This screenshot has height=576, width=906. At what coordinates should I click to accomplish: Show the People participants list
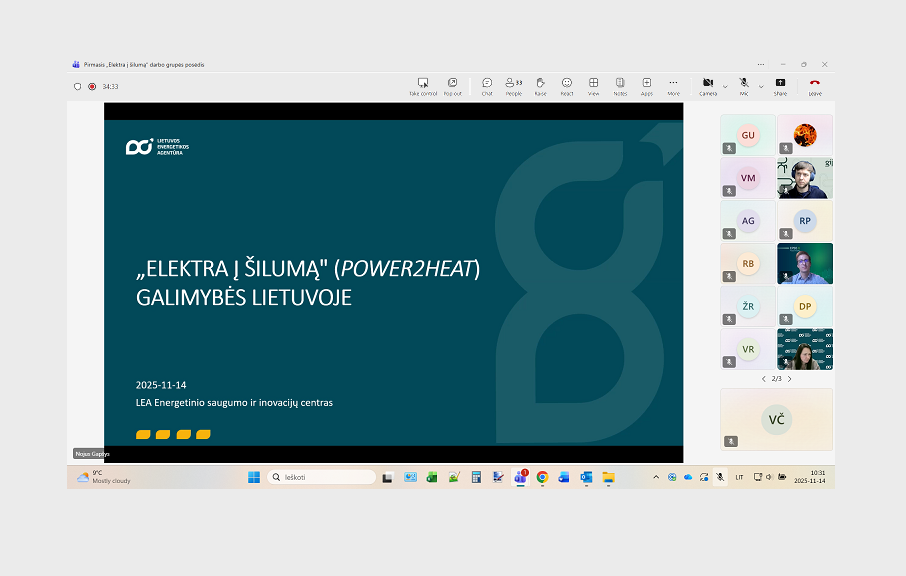click(x=514, y=85)
